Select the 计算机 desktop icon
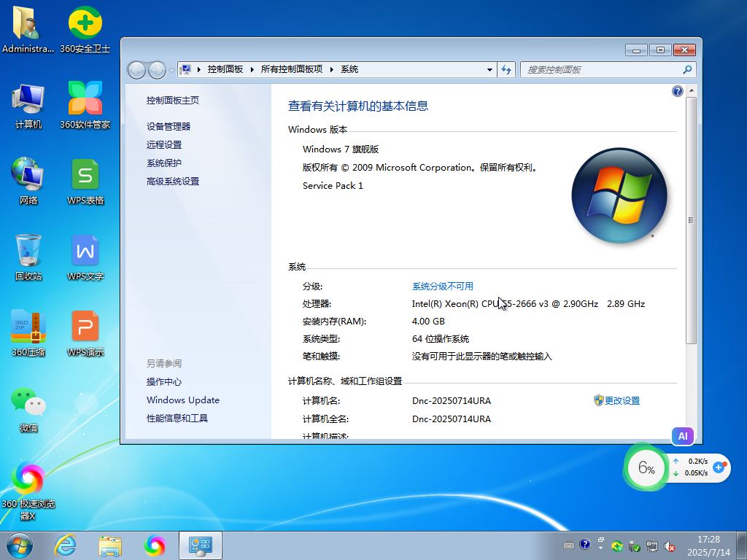The height and width of the screenshot is (560, 747). click(x=28, y=106)
